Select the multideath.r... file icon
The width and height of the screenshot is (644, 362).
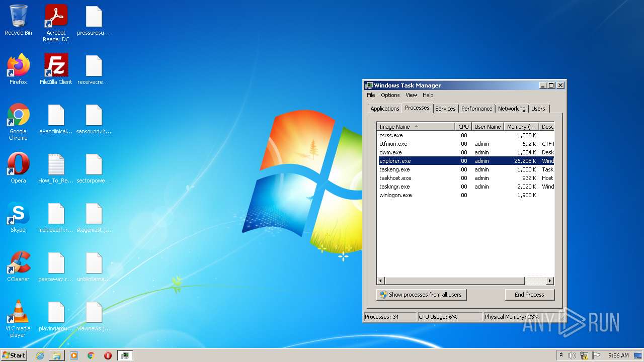tap(56, 218)
